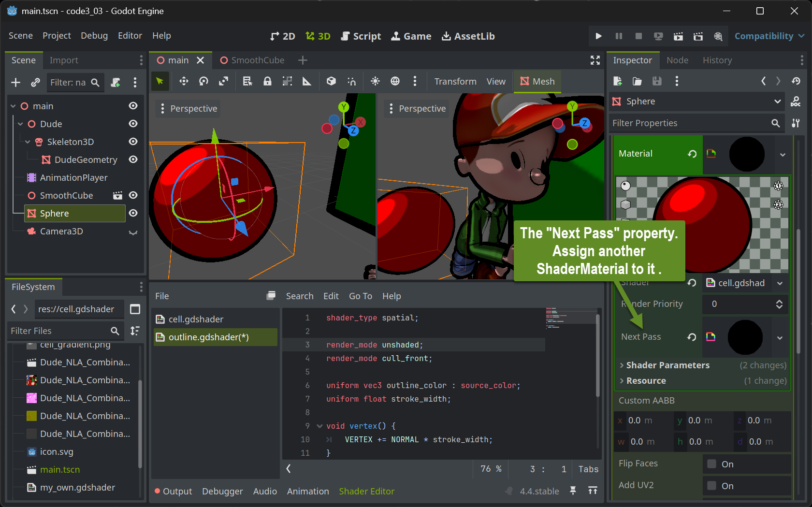Expand the bottom panel icon
812x507 pixels.
593,491
